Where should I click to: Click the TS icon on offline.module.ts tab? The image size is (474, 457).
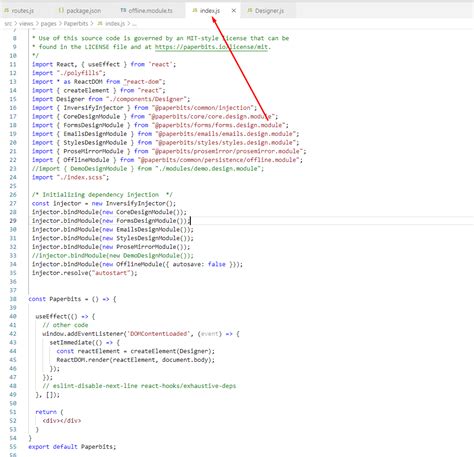tap(123, 11)
